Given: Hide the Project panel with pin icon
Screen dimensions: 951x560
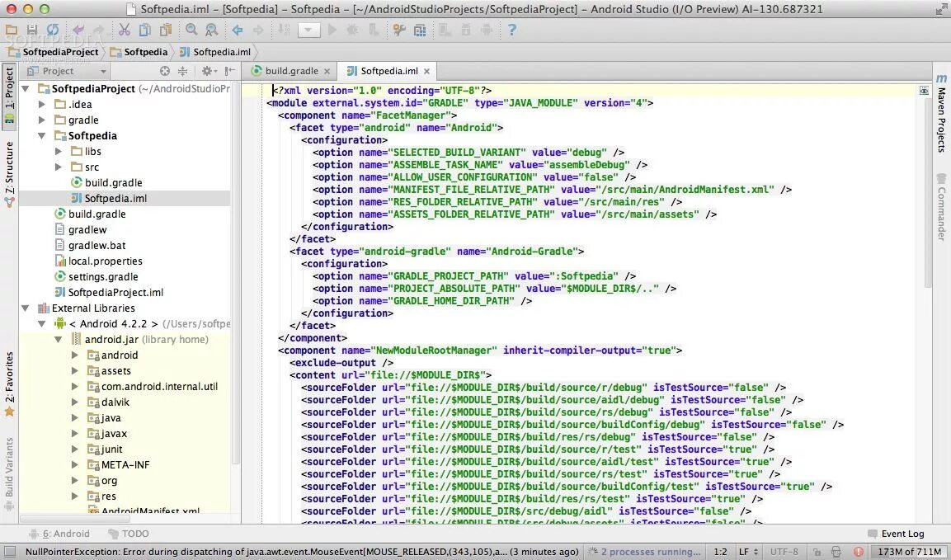Looking at the screenshot, I should tap(230, 71).
